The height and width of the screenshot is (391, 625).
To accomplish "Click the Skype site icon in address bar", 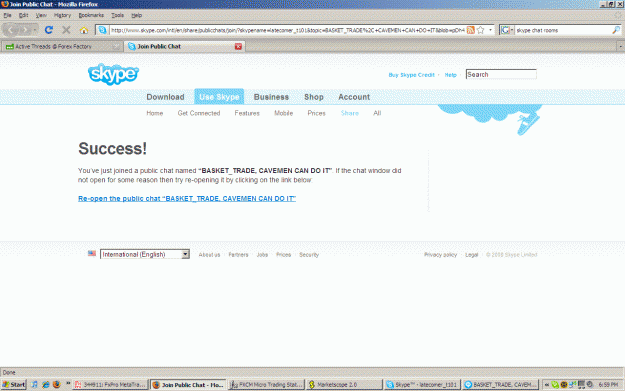I will pos(102,30).
